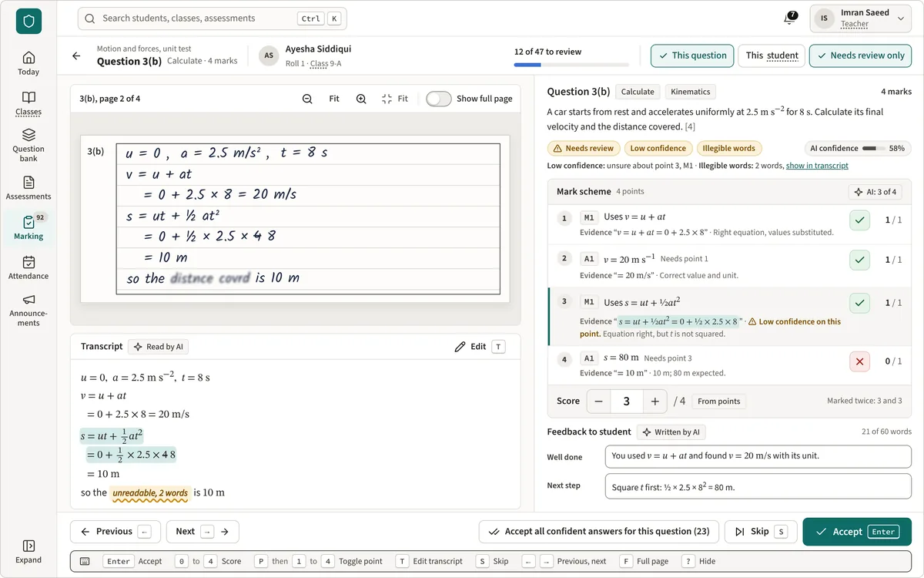The height and width of the screenshot is (578, 924).
Task: Toggle point 2 check for v = 20
Action: pyautogui.click(x=860, y=260)
